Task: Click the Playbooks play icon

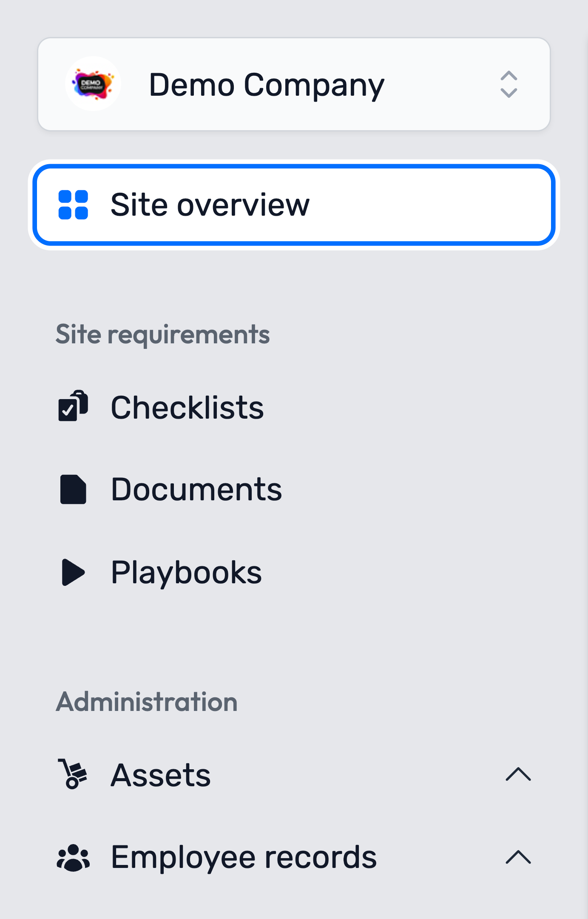Action: tap(73, 572)
